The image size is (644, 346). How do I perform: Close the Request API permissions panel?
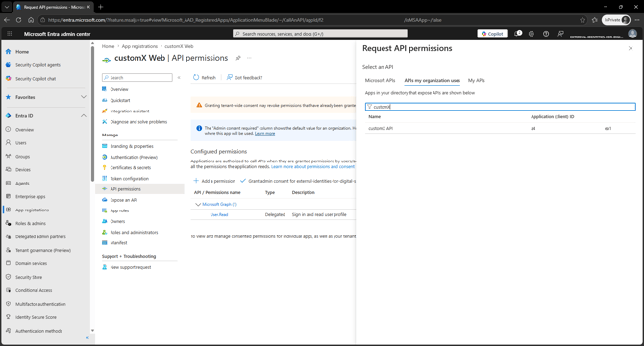(x=631, y=48)
